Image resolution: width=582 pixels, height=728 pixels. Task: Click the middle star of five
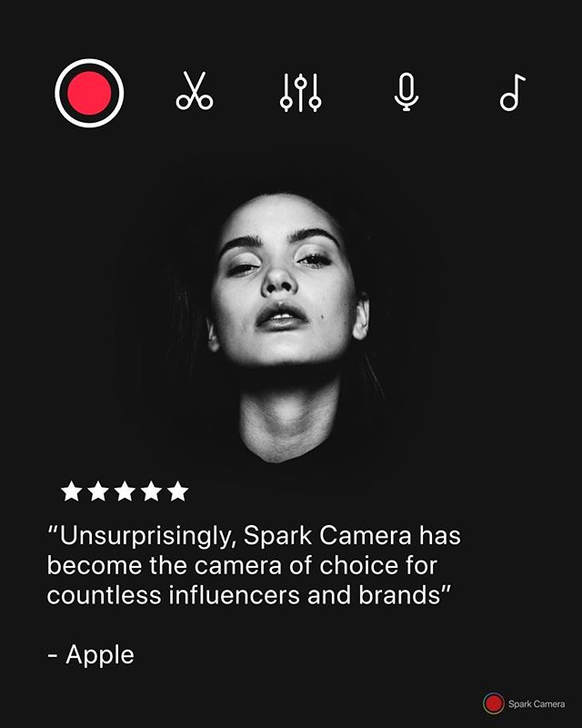(x=125, y=491)
